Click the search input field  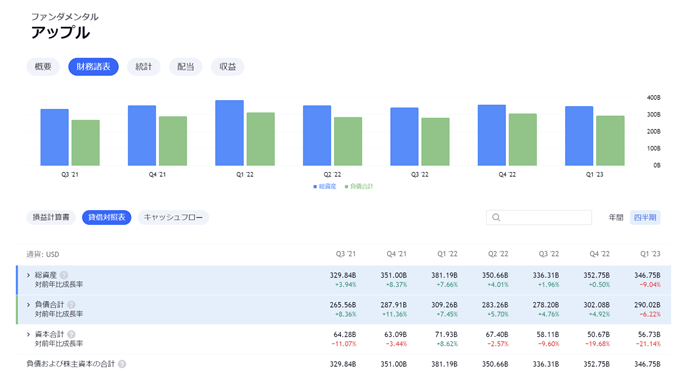[539, 217]
